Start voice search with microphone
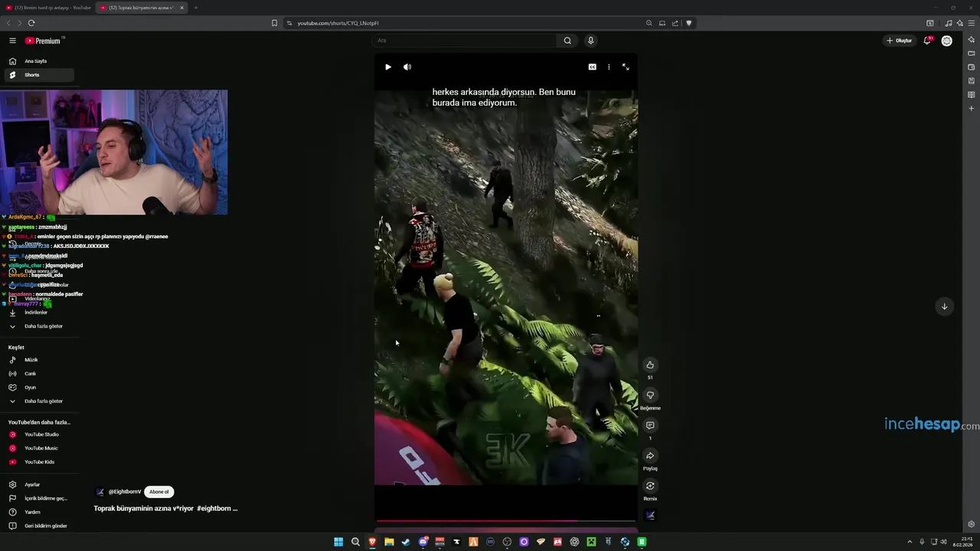This screenshot has width=980, height=551. pyautogui.click(x=590, y=41)
